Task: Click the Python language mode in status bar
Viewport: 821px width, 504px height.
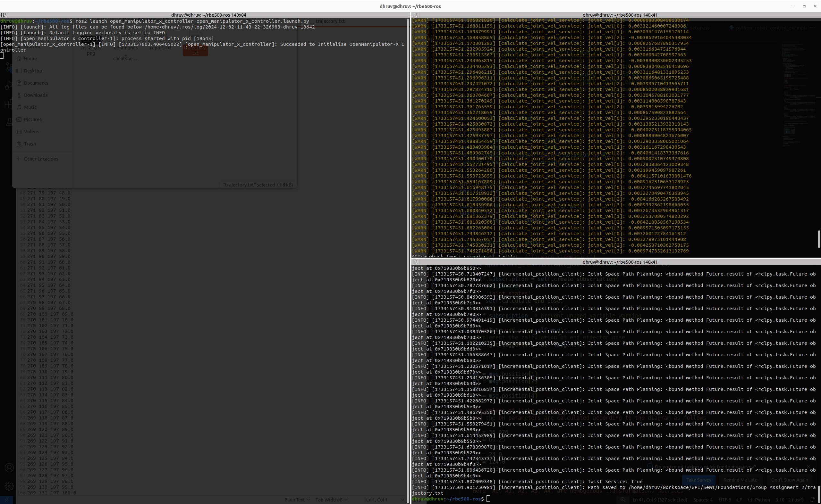Action: (x=762, y=500)
